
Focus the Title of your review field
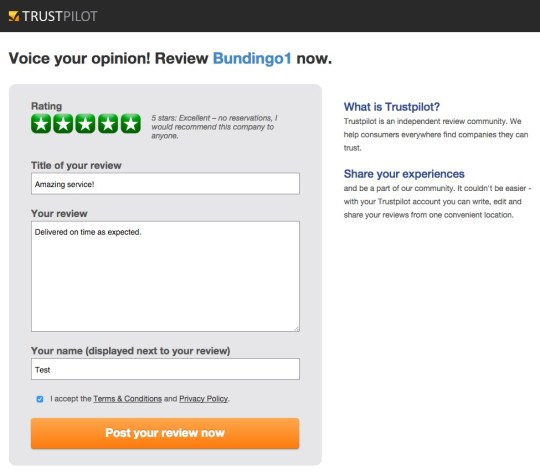pyautogui.click(x=165, y=184)
